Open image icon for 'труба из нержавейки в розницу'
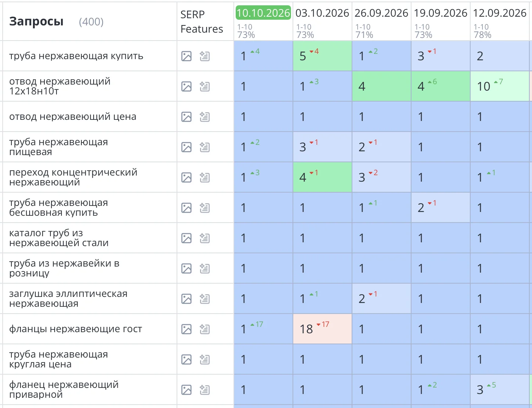This screenshot has width=532, height=408. point(186,268)
